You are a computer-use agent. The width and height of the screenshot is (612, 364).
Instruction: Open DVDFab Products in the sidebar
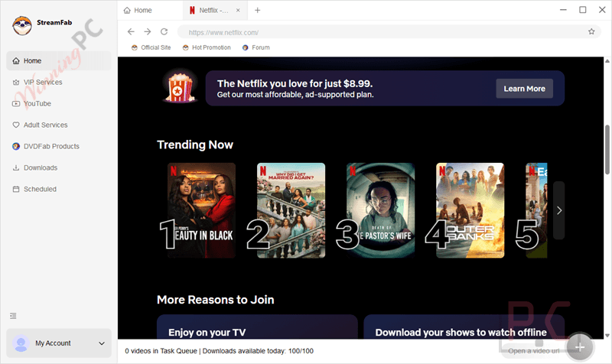pyautogui.click(x=59, y=146)
